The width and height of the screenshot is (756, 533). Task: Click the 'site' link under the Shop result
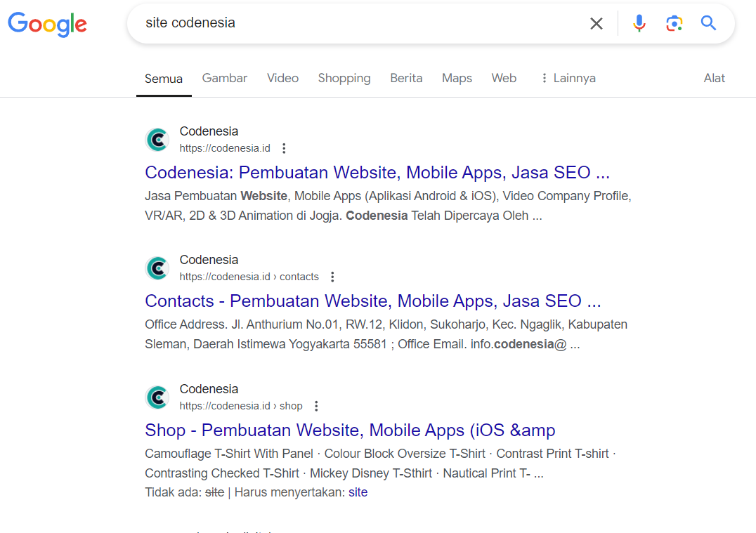click(x=358, y=492)
